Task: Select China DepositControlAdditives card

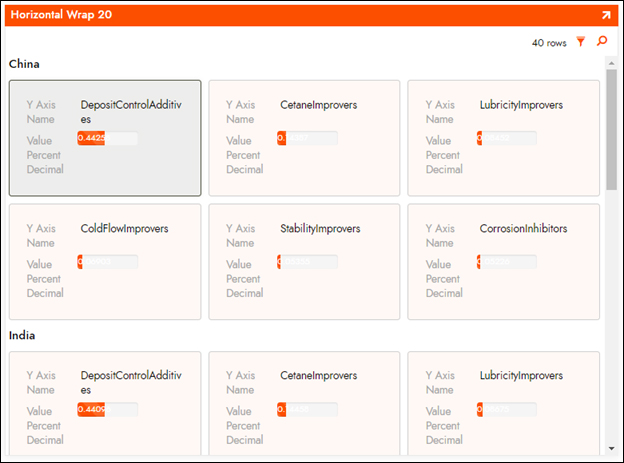Action: (105, 138)
